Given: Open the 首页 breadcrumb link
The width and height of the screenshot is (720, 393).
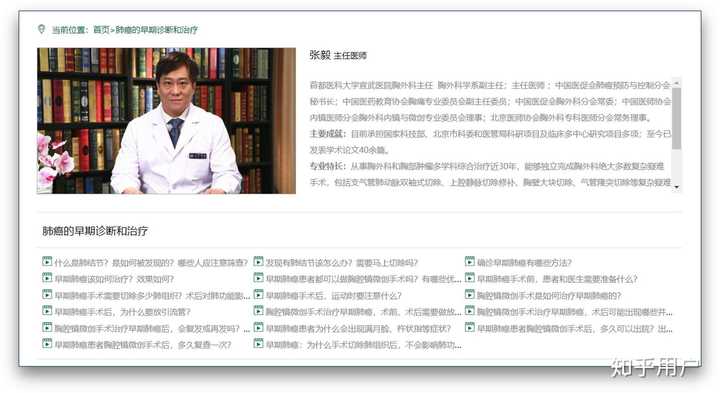Looking at the screenshot, I should 101,30.
